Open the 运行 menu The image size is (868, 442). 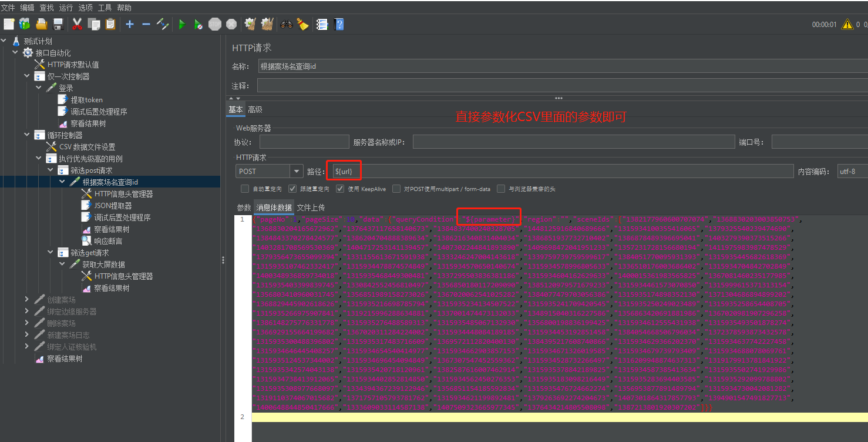[66, 8]
